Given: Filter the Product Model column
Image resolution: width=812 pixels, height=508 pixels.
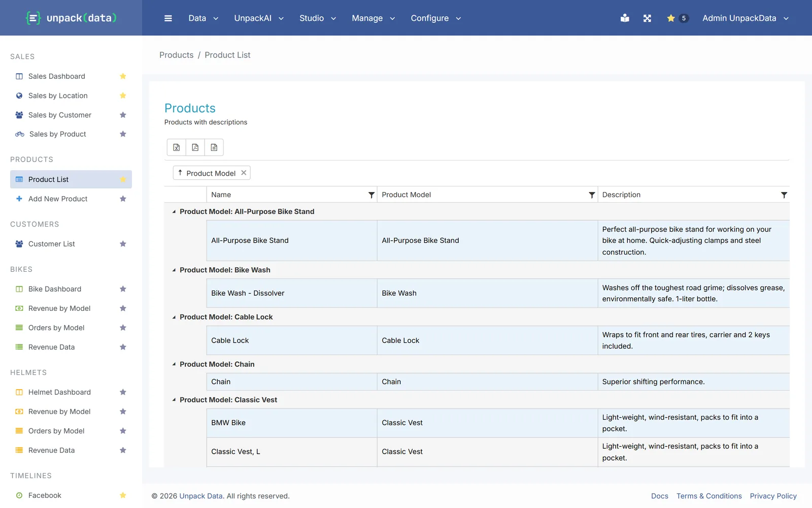Looking at the screenshot, I should click(x=592, y=195).
